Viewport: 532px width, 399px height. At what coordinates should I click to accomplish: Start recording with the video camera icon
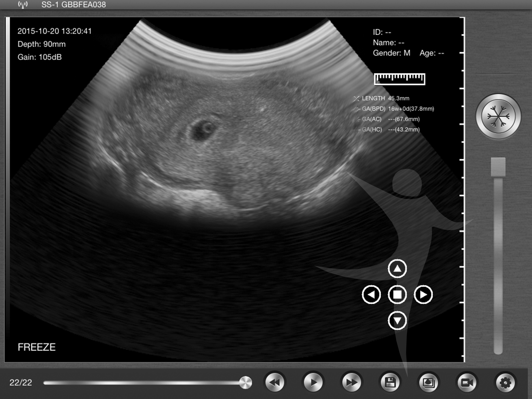pyautogui.click(x=467, y=383)
